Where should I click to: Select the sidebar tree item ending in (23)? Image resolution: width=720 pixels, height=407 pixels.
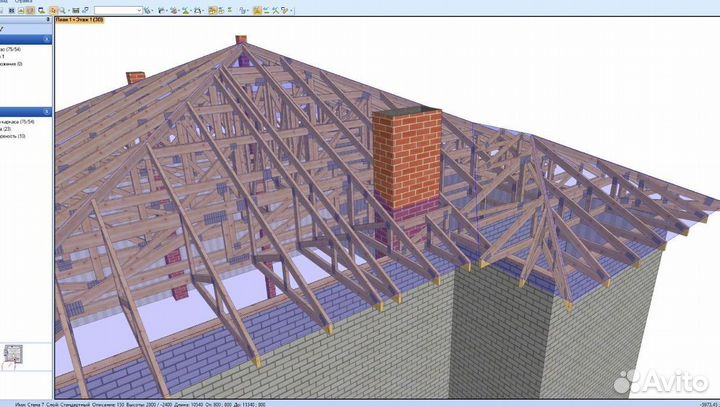(14, 128)
